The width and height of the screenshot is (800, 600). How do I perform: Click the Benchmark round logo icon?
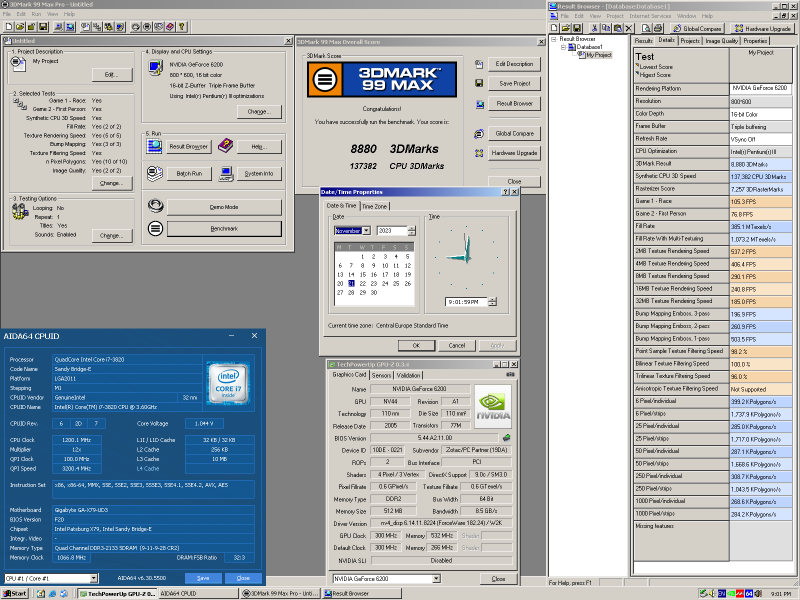[x=156, y=228]
